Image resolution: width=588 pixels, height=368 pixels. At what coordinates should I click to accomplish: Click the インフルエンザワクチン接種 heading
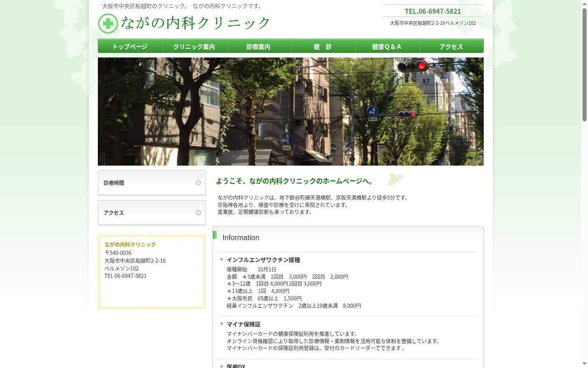click(263, 260)
